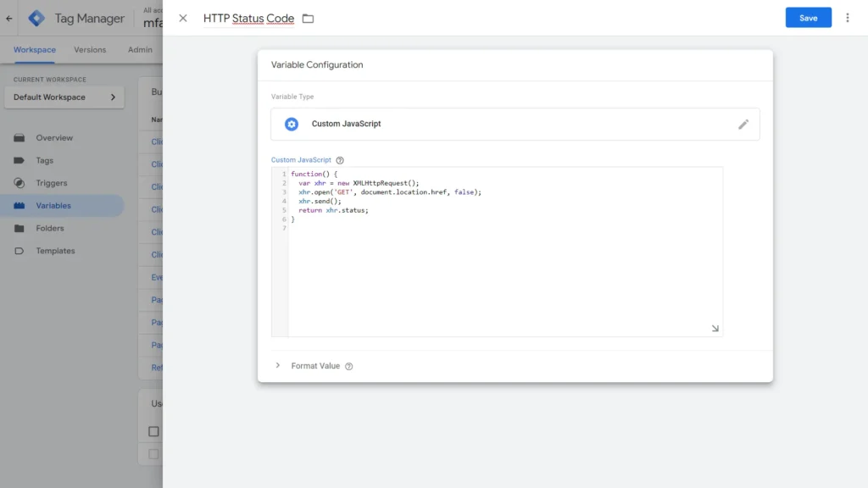Click the back arrow at top left

pyautogui.click(x=8, y=18)
